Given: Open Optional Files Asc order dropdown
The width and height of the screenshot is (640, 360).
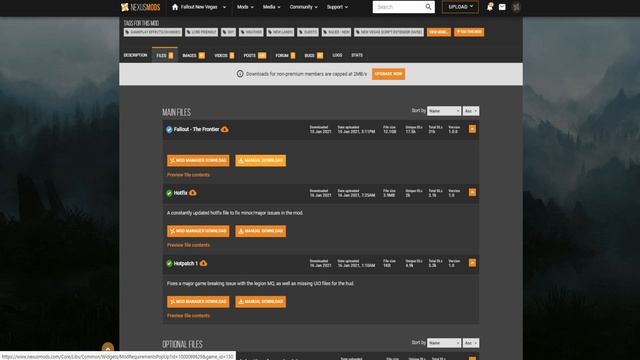Looking at the screenshot, I should (x=471, y=343).
